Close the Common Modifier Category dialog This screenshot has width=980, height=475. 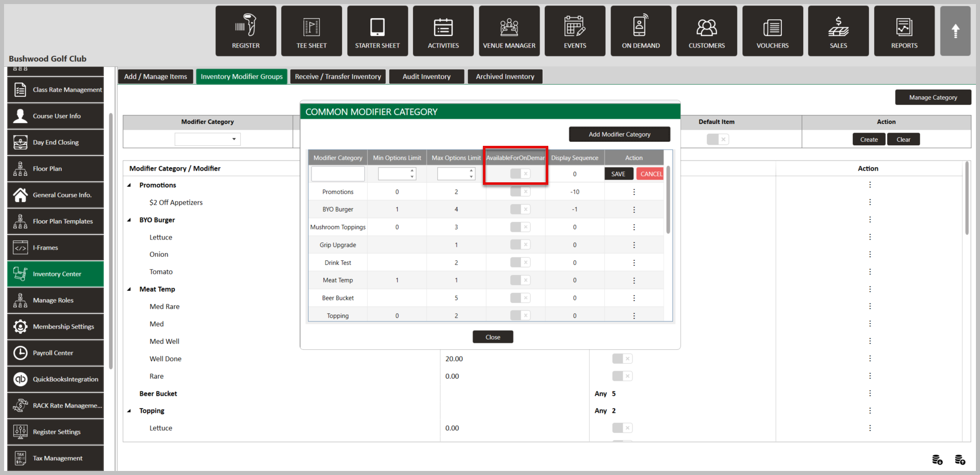point(493,337)
